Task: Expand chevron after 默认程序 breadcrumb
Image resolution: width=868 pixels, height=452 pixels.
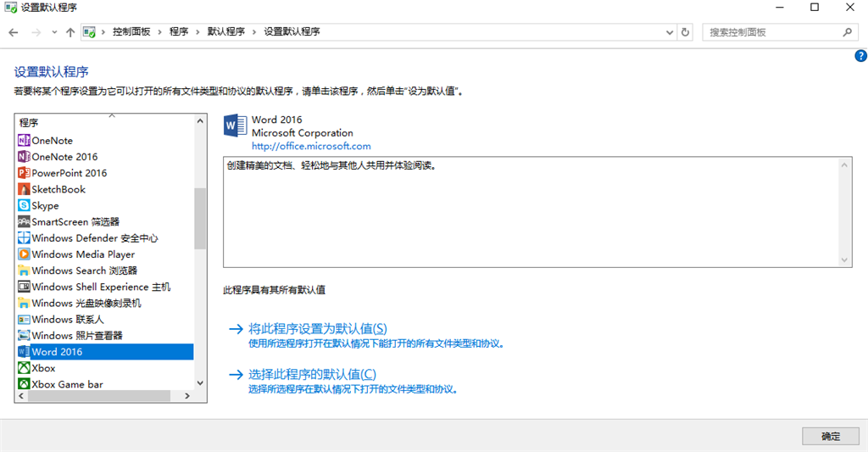Action: pos(254,32)
